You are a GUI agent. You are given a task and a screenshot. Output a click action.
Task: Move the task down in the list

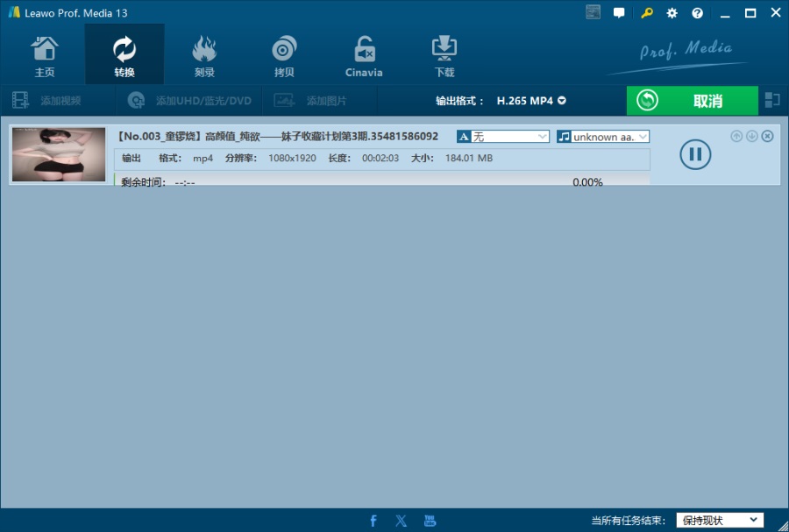click(x=752, y=136)
